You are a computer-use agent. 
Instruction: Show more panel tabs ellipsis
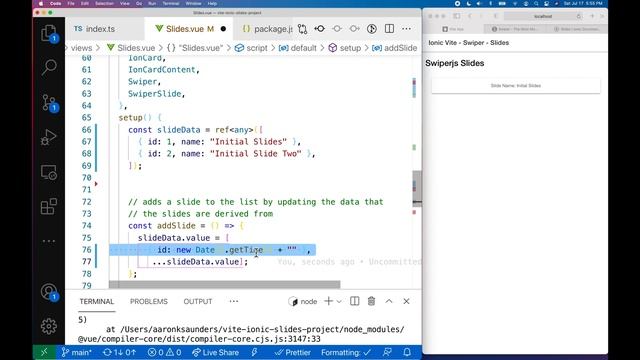click(233, 301)
